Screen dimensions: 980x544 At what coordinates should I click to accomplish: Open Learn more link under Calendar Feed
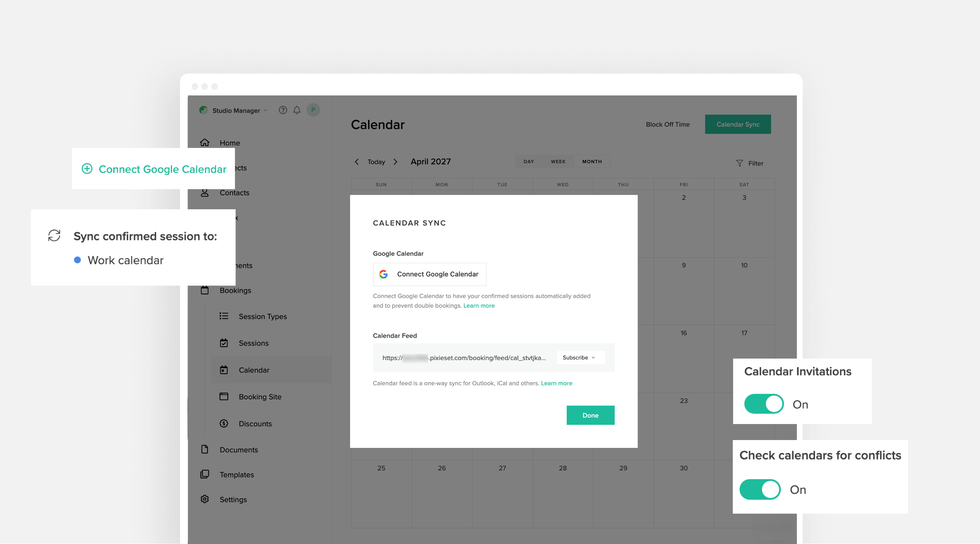tap(556, 383)
